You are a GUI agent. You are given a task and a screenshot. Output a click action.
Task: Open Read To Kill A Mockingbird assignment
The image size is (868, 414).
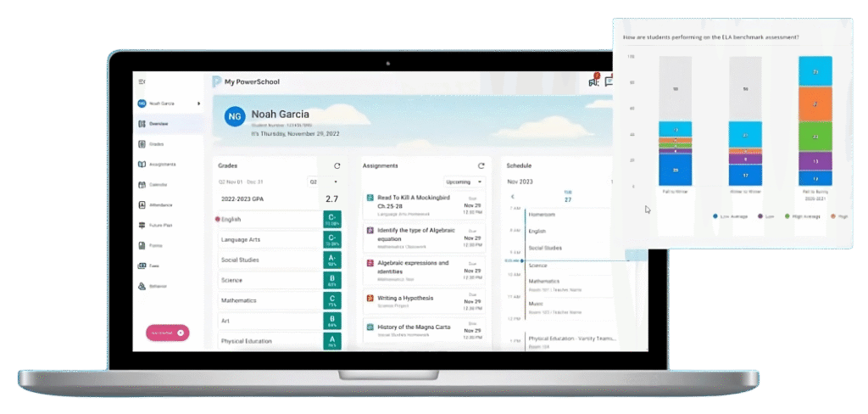click(425, 205)
